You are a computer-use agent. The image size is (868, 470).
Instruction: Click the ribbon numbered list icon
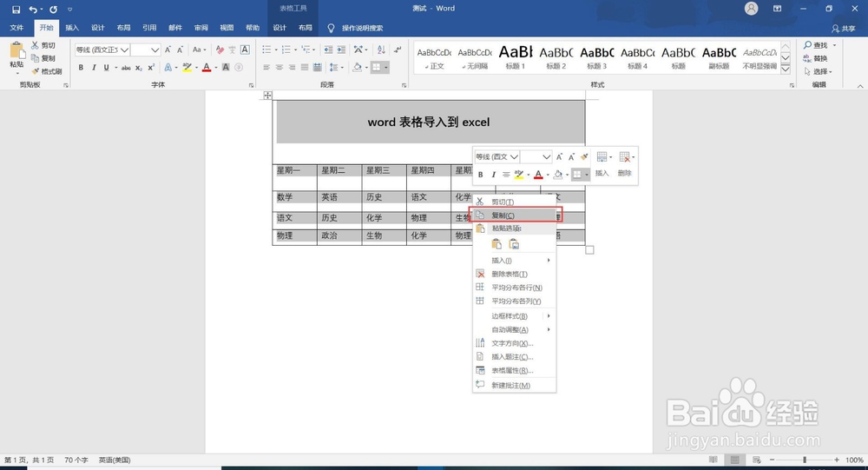pyautogui.click(x=286, y=50)
